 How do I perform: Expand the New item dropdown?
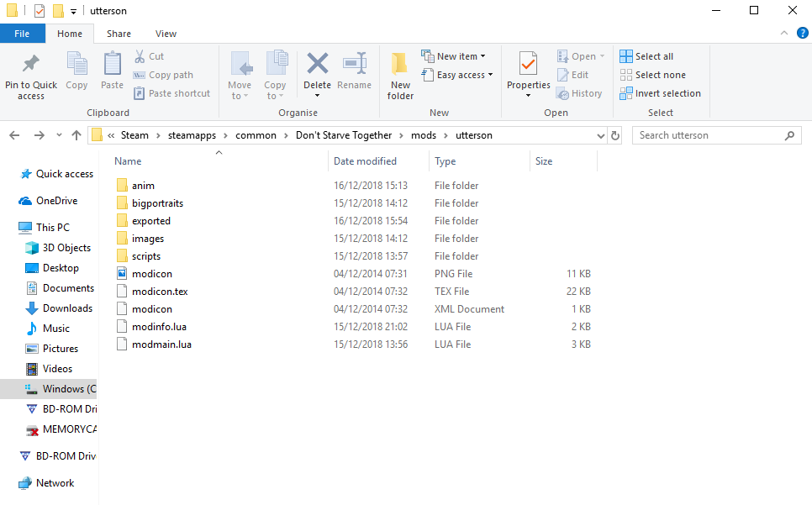[x=456, y=56]
